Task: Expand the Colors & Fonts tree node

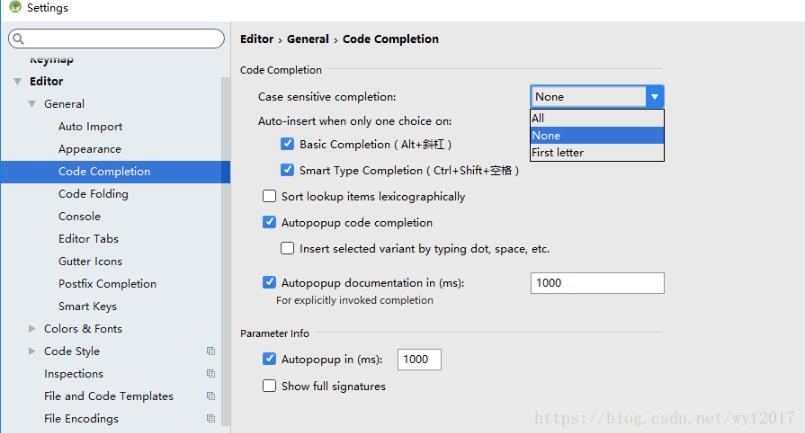Action: [x=33, y=329]
